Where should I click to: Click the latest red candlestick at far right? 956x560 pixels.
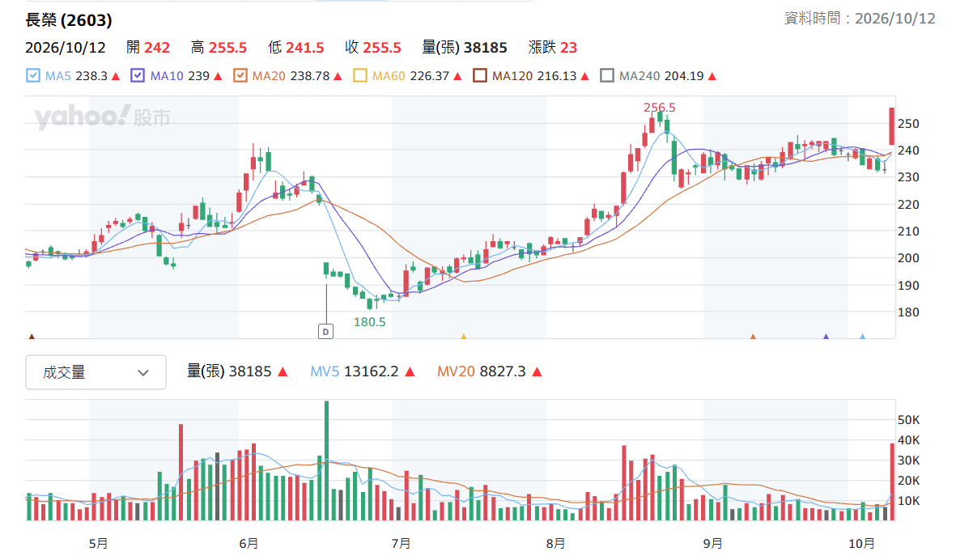click(891, 126)
